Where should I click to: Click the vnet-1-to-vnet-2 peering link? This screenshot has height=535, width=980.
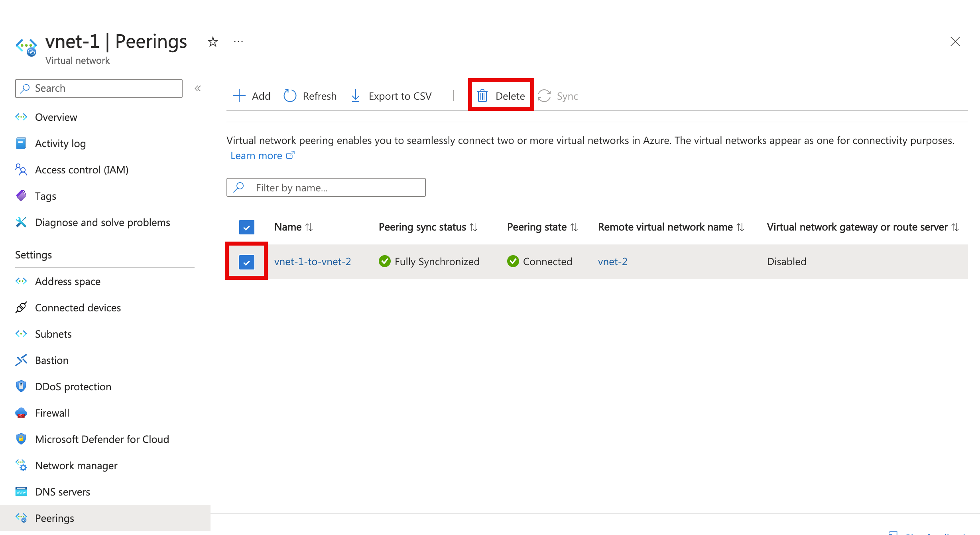pos(313,261)
